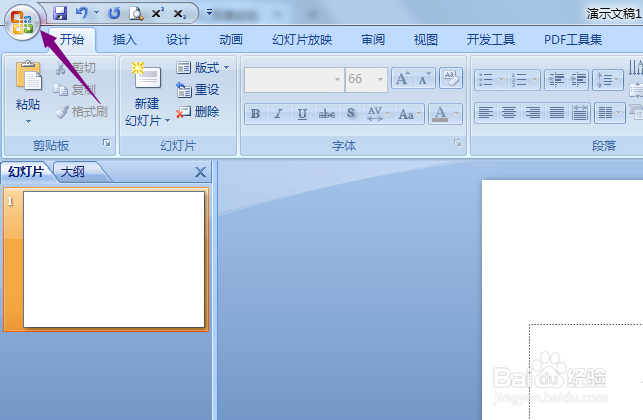Increase font size with grow font icon
The width and height of the screenshot is (643, 420).
(x=402, y=78)
